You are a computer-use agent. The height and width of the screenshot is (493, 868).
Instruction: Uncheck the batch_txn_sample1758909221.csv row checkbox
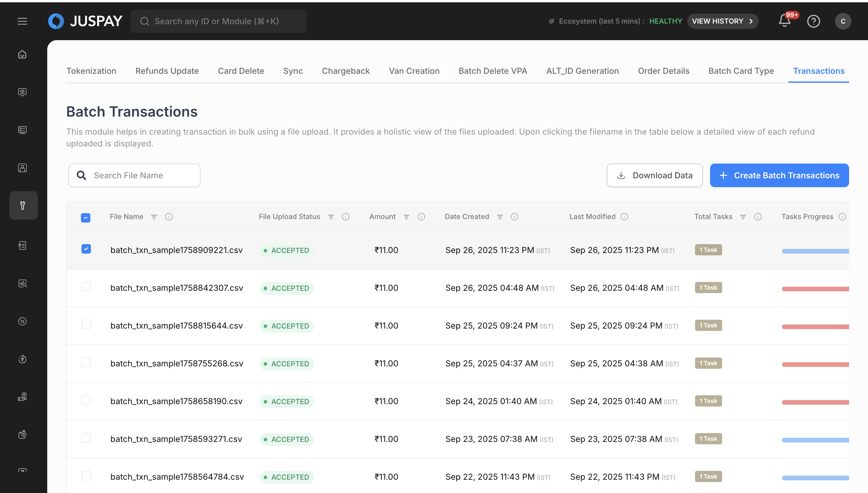86,249
